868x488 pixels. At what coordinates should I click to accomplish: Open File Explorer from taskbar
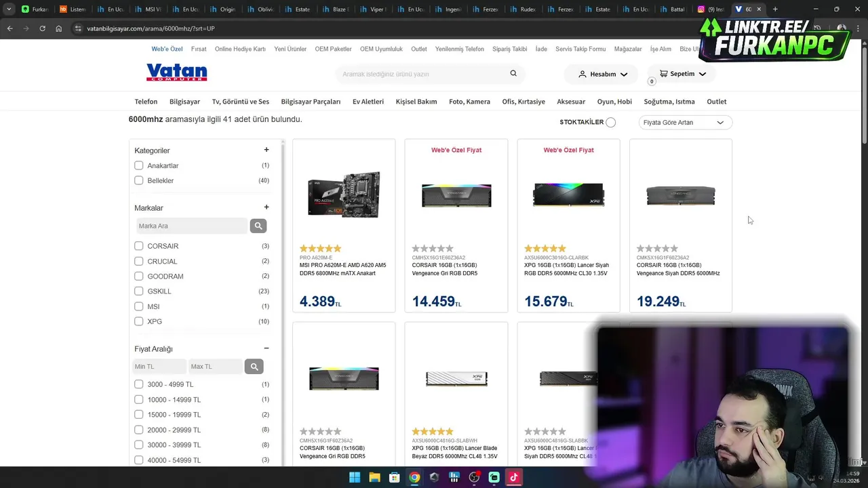pyautogui.click(x=374, y=477)
